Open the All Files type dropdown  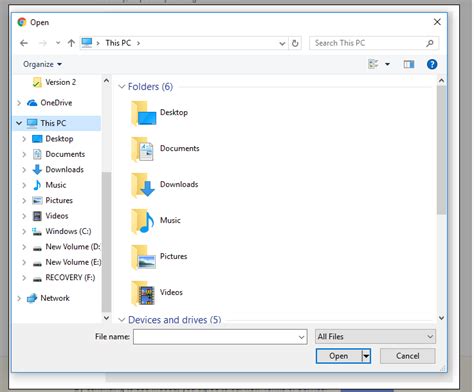[x=375, y=337]
